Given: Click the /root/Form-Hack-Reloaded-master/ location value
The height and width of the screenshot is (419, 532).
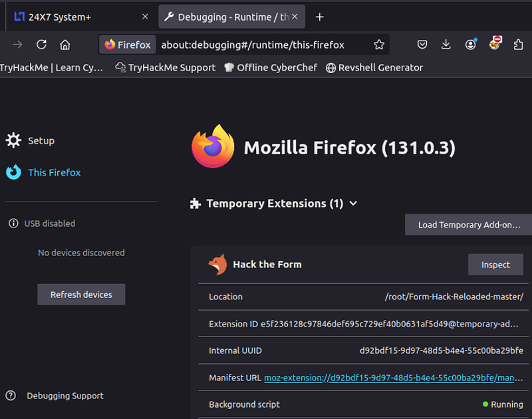Looking at the screenshot, I should click(x=454, y=297).
